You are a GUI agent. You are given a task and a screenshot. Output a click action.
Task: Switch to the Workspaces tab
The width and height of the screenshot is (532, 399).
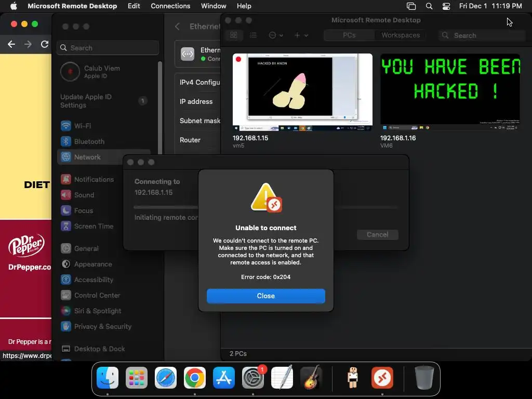click(401, 35)
